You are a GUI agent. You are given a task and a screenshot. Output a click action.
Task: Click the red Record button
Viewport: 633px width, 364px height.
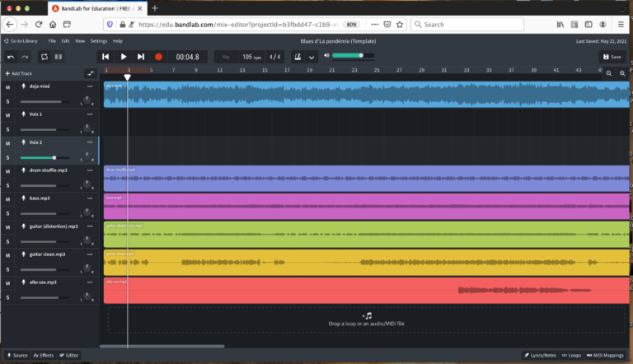pyautogui.click(x=159, y=57)
